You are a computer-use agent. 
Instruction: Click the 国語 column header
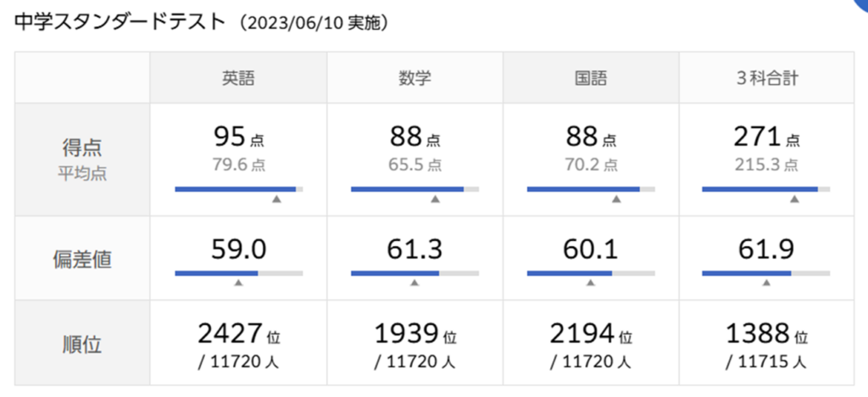[x=591, y=78]
